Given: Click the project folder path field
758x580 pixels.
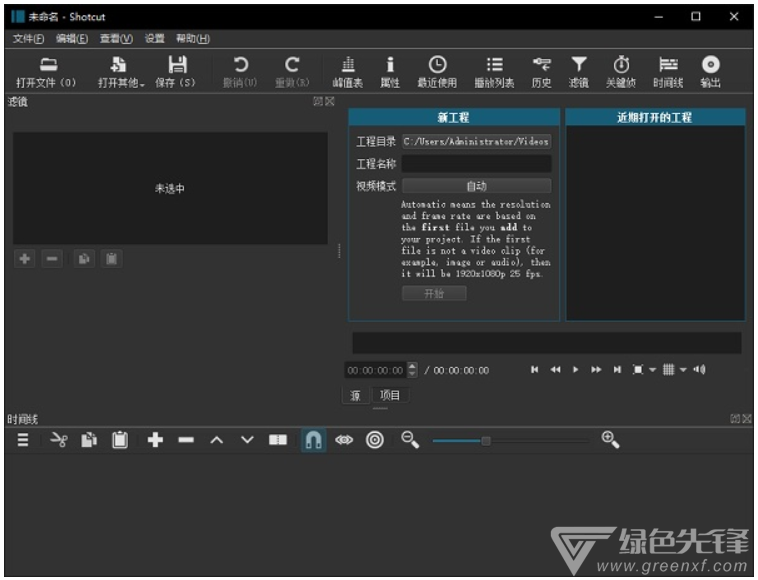Looking at the screenshot, I should (476, 142).
